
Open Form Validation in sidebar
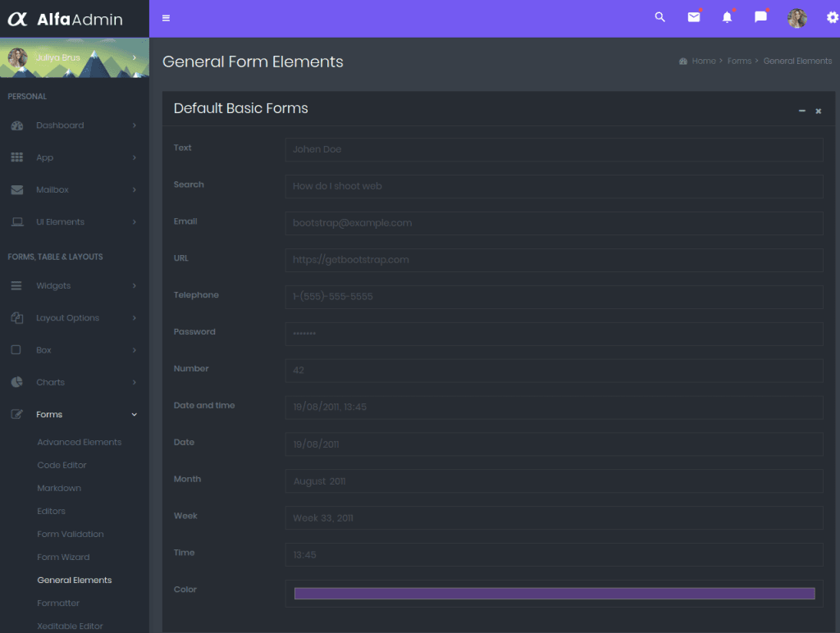click(71, 535)
